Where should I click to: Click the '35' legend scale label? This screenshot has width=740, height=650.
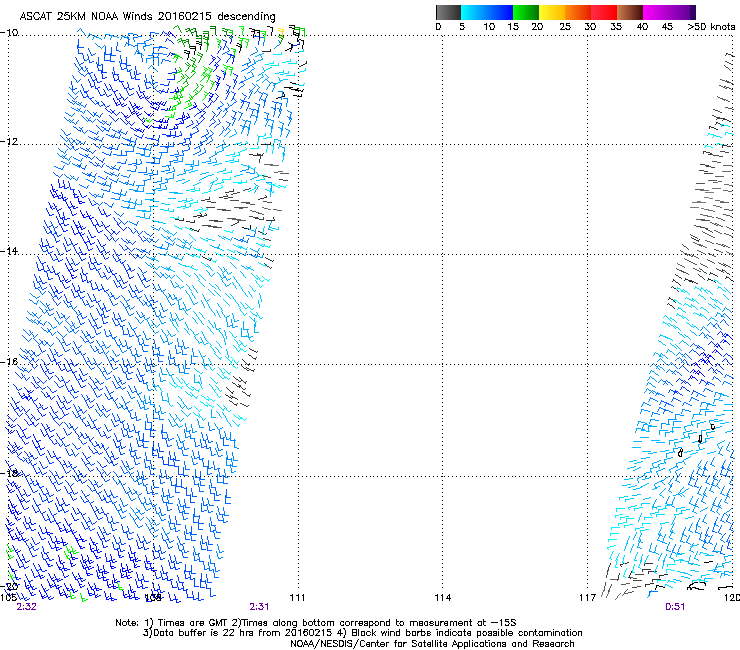(x=616, y=27)
